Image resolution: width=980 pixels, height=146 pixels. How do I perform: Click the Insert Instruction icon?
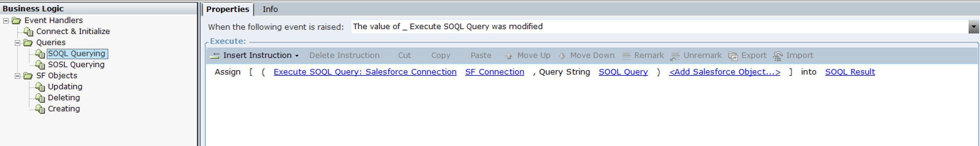(x=215, y=56)
